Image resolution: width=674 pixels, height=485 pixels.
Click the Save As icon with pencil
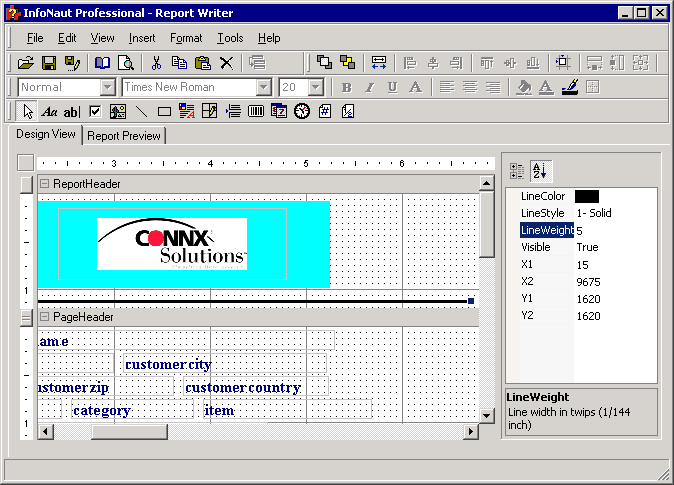tap(72, 63)
